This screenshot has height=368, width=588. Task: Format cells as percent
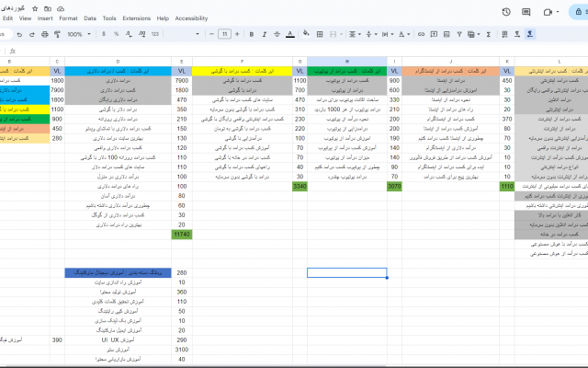pyautogui.click(x=117, y=34)
